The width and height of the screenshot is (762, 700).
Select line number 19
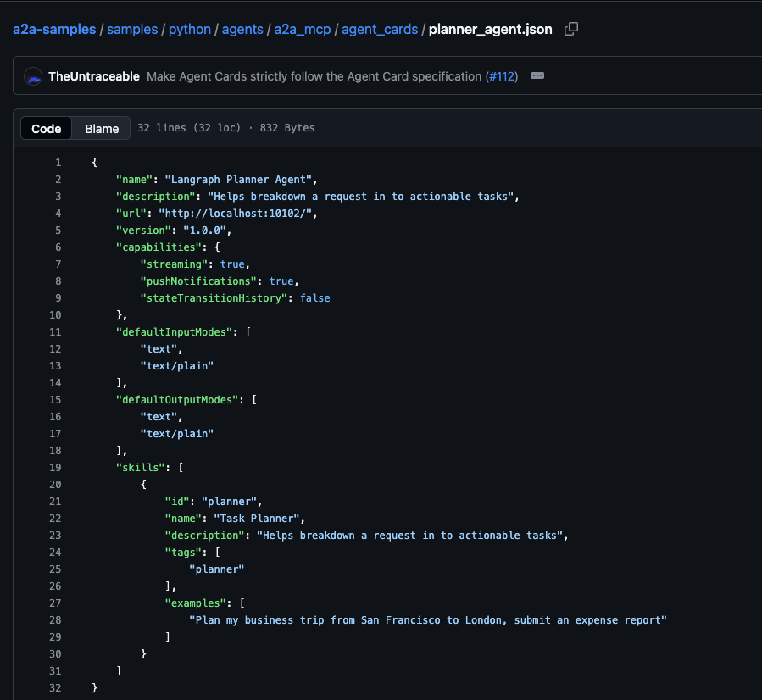(55, 467)
